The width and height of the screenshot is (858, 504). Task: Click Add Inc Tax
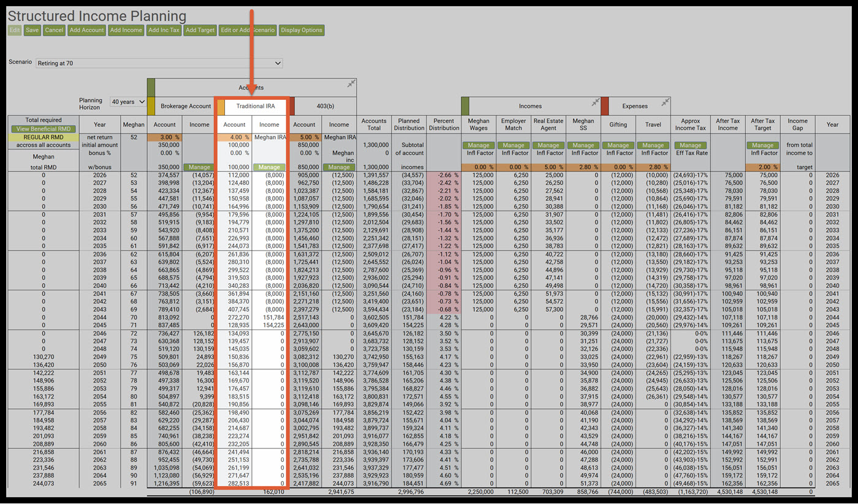164,30
